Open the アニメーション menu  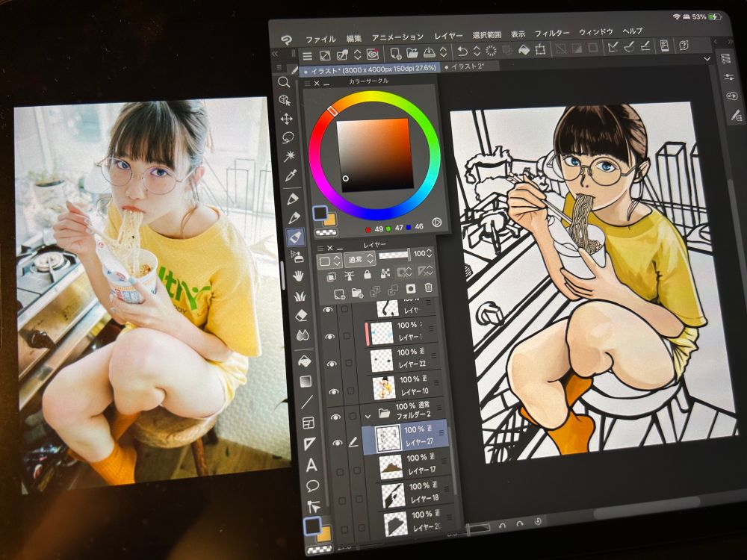(397, 37)
